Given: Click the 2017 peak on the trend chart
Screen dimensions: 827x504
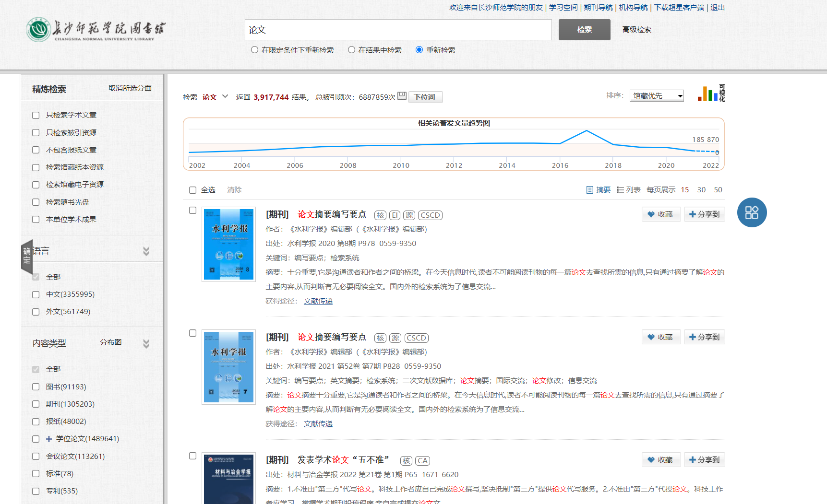Looking at the screenshot, I should tap(587, 130).
